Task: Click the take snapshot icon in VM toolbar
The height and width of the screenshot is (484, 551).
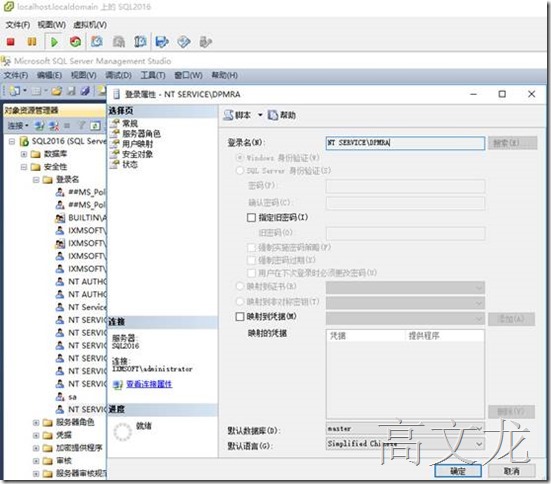Action: click(97, 42)
